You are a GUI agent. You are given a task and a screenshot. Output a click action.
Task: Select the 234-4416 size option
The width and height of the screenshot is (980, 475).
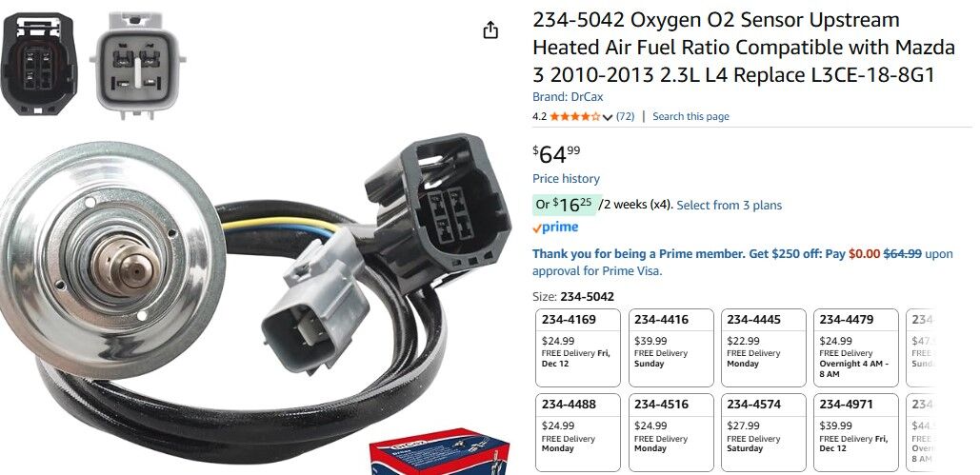point(670,347)
